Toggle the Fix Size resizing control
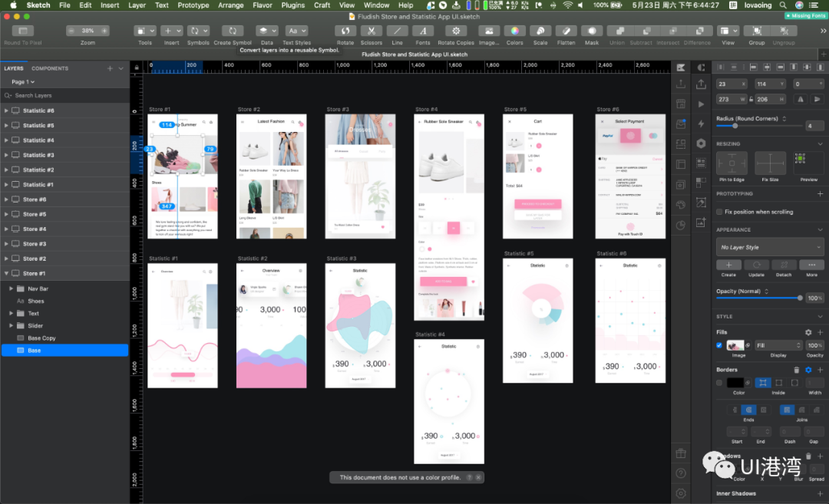829x504 pixels. click(x=770, y=163)
